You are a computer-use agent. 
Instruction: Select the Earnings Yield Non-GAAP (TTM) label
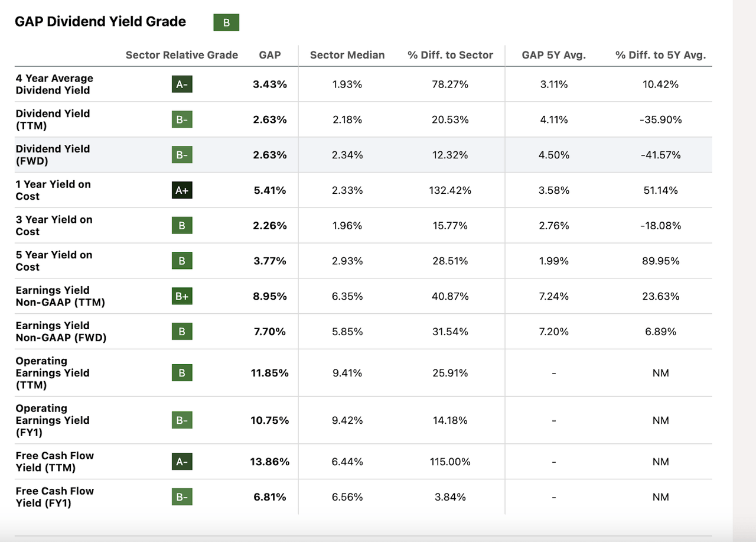point(60,296)
